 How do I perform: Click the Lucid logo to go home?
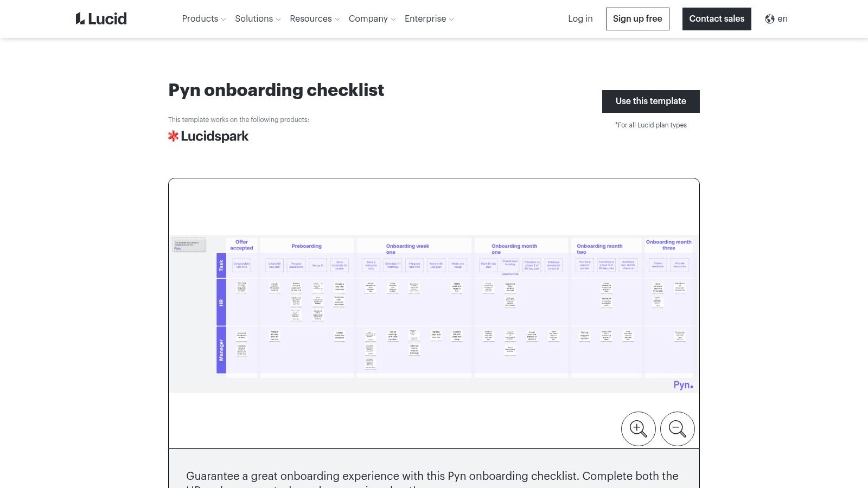pos(101,18)
